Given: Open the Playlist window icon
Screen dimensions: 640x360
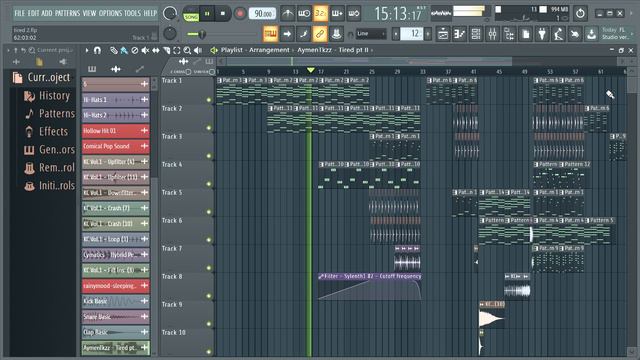Looking at the screenshot, I should (x=443, y=34).
